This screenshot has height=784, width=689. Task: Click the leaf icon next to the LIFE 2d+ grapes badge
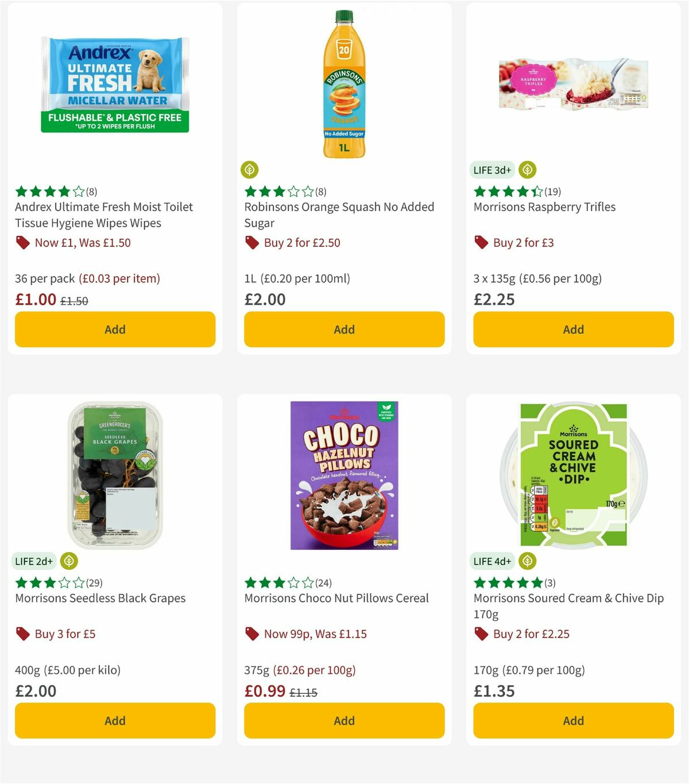click(x=70, y=561)
